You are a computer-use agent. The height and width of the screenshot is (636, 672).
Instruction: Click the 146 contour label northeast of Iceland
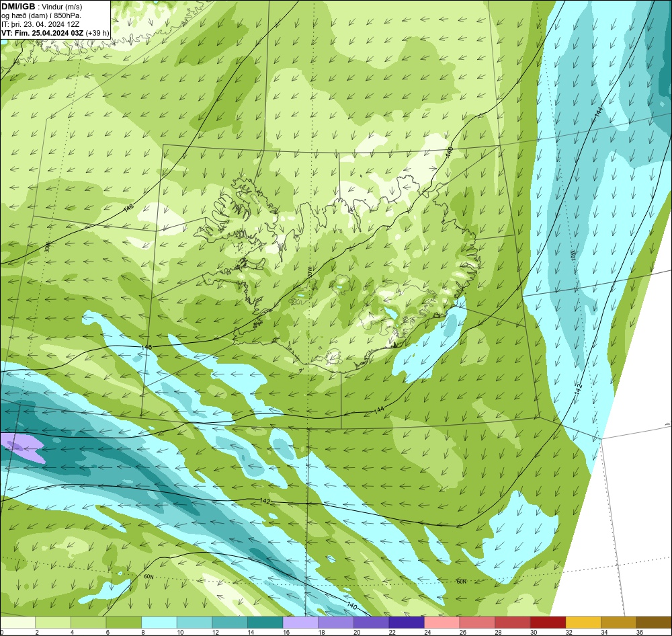[x=449, y=152]
